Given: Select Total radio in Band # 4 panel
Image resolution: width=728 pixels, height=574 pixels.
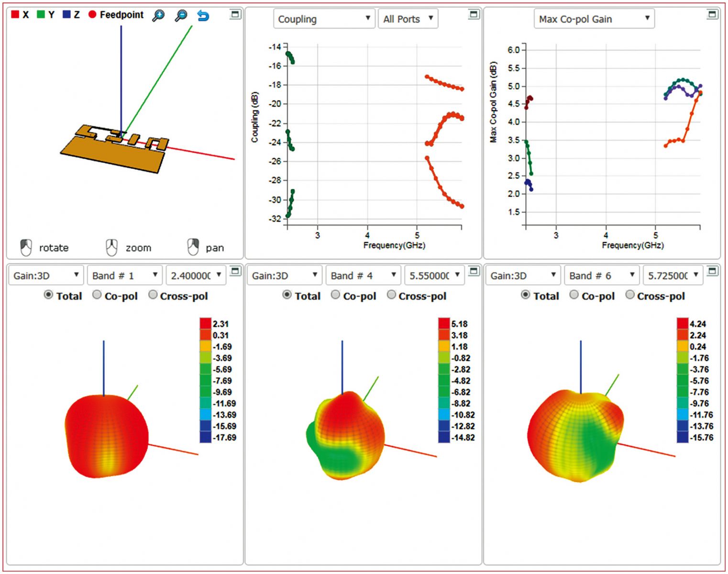Looking at the screenshot, I should pyautogui.click(x=287, y=295).
